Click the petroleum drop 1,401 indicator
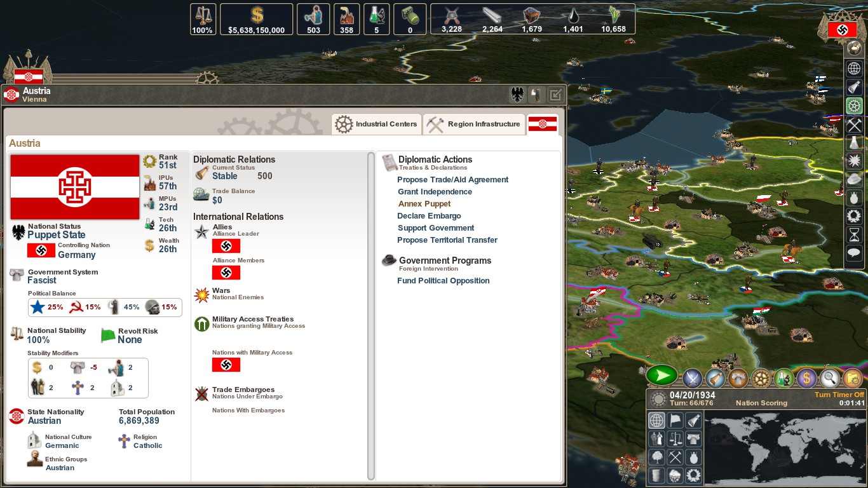 click(x=573, y=19)
